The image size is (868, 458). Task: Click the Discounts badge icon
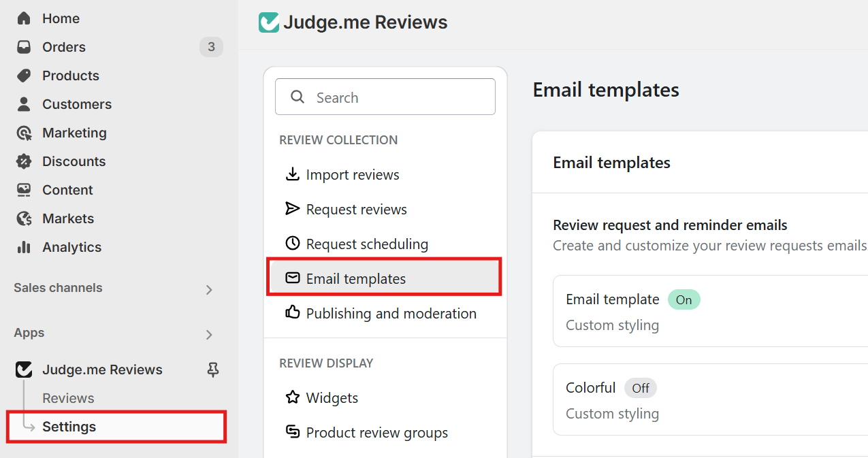[24, 161]
